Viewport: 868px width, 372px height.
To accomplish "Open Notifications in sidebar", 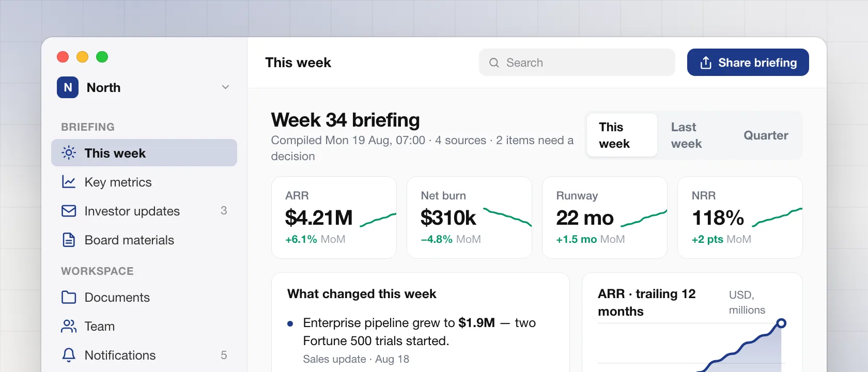I will click(x=144, y=355).
